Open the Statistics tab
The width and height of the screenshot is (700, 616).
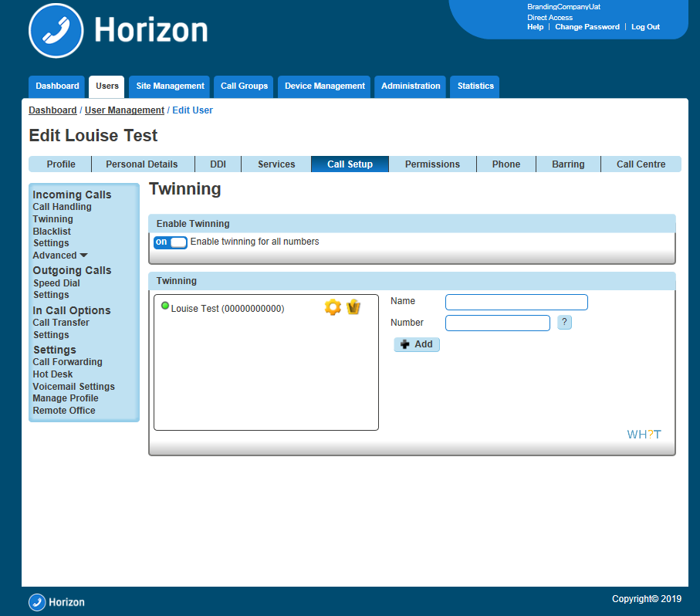coord(475,86)
